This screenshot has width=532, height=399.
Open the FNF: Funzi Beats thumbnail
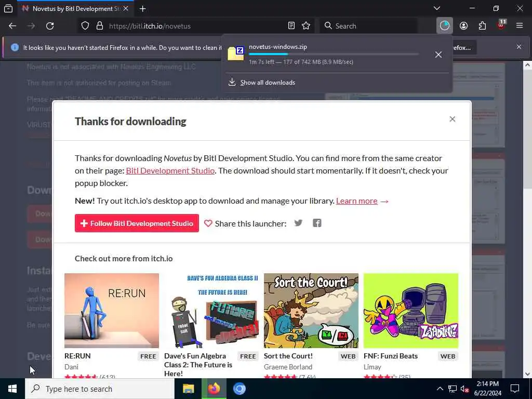[411, 311]
